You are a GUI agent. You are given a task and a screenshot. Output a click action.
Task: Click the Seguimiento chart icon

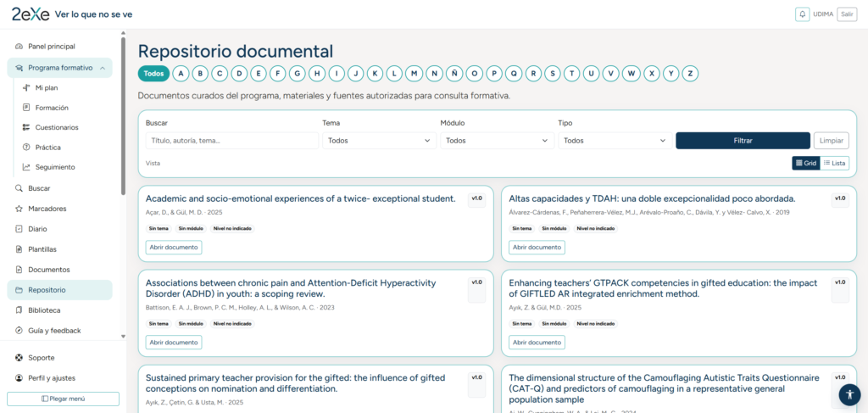click(x=26, y=167)
